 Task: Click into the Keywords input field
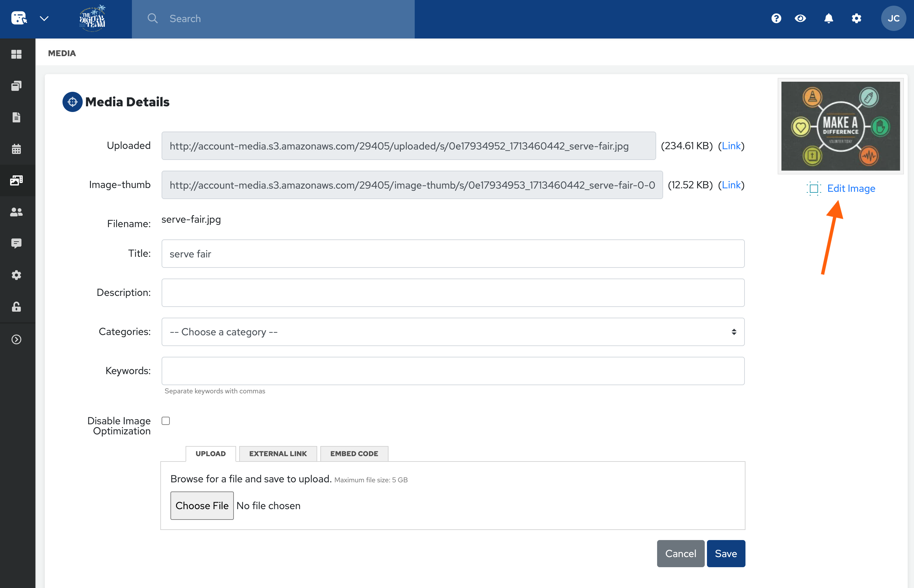coord(453,371)
